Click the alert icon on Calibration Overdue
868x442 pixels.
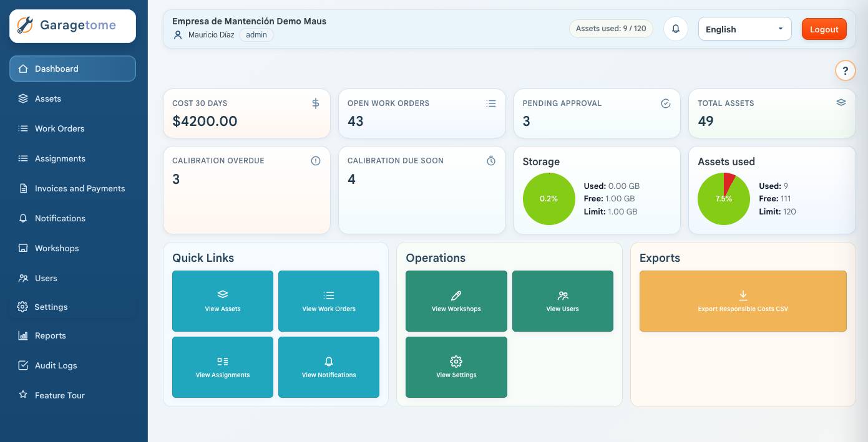click(316, 161)
